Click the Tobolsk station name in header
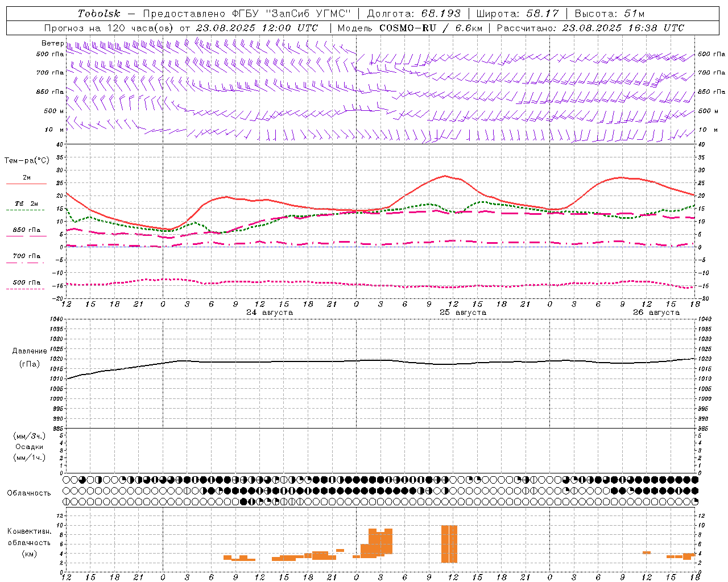Image resolution: width=728 pixels, height=582 pixels. 100,14
